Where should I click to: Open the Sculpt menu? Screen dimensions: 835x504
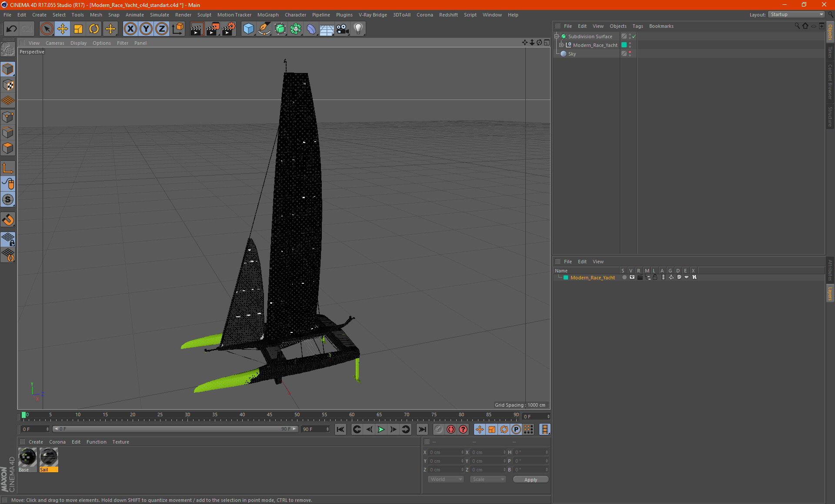pos(204,15)
